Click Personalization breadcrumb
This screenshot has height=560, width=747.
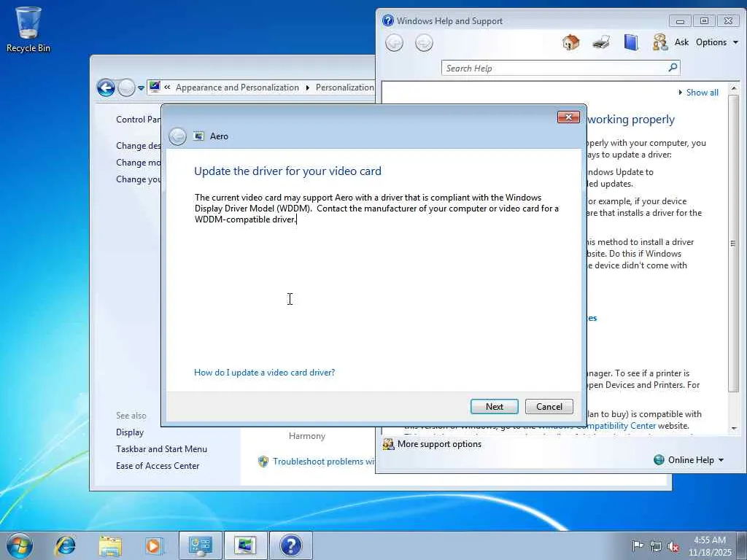click(344, 87)
